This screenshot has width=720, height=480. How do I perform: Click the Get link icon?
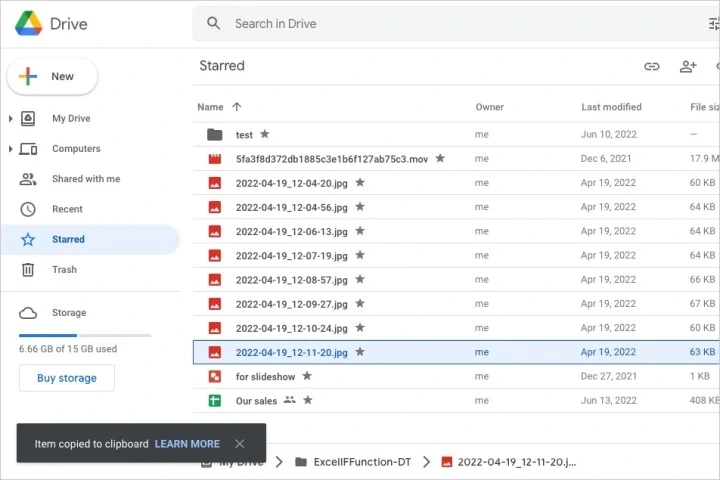click(x=652, y=67)
